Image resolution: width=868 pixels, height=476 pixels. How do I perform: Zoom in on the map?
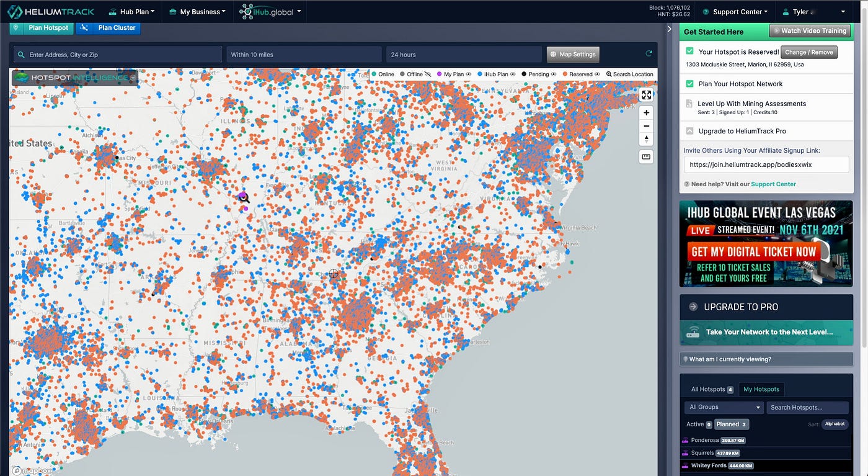(646, 113)
